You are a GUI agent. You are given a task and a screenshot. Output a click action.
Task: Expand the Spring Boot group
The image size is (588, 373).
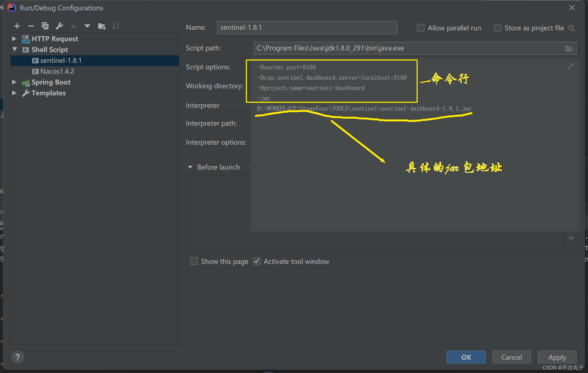click(x=14, y=82)
